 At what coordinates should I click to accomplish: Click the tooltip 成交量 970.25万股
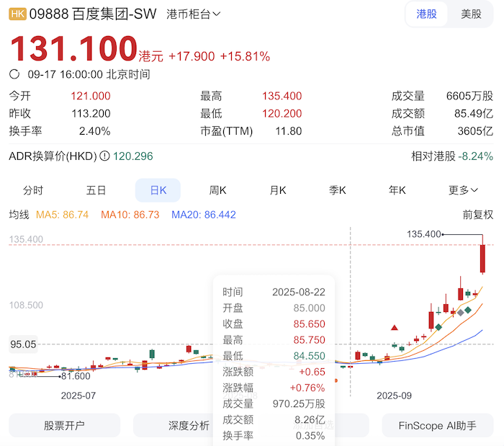299,403
